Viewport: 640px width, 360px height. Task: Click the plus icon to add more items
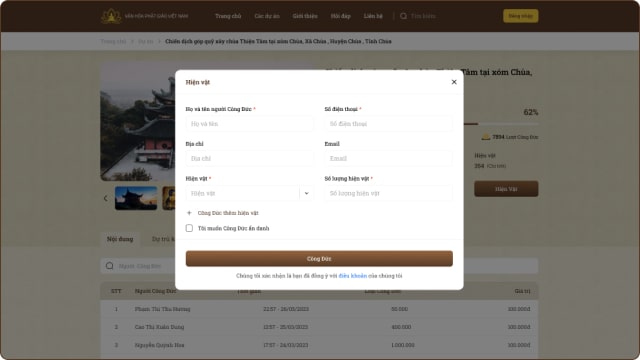189,213
